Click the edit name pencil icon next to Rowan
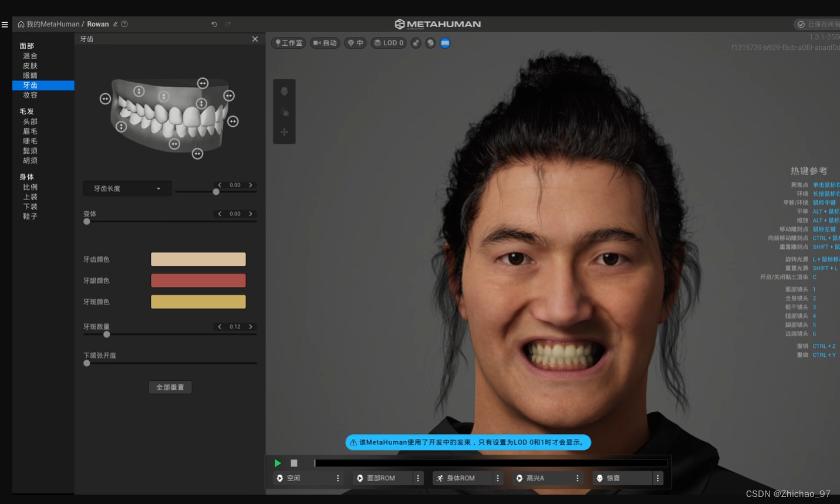840x504 pixels. click(x=116, y=24)
